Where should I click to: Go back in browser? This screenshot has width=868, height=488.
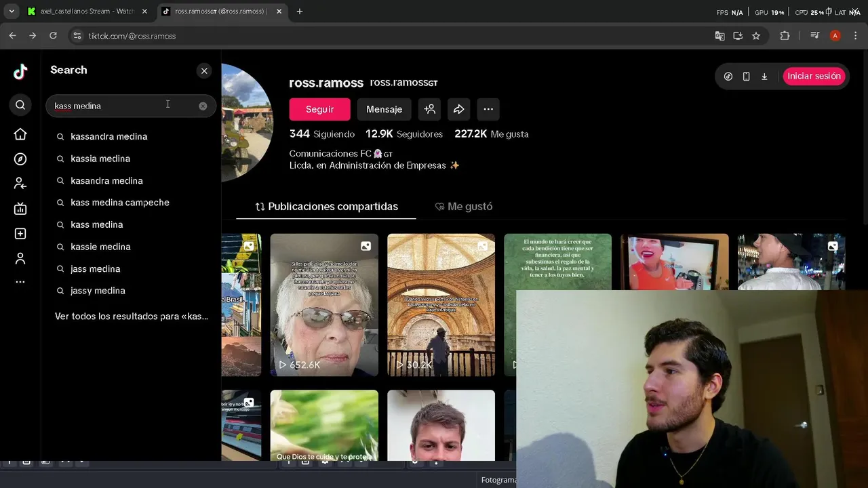[12, 36]
